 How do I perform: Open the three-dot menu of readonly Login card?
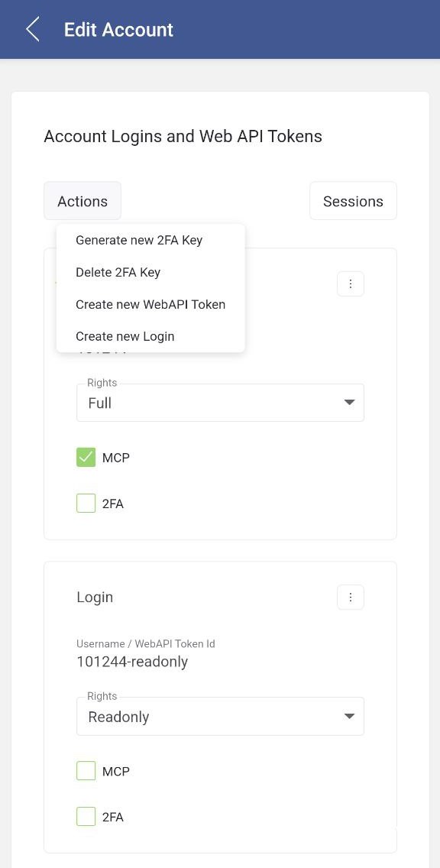click(351, 598)
